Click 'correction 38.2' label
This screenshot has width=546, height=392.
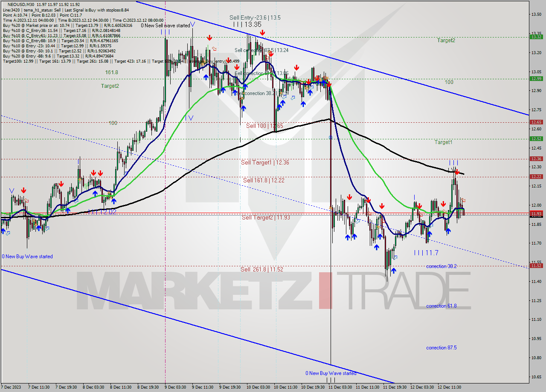coord(441,266)
